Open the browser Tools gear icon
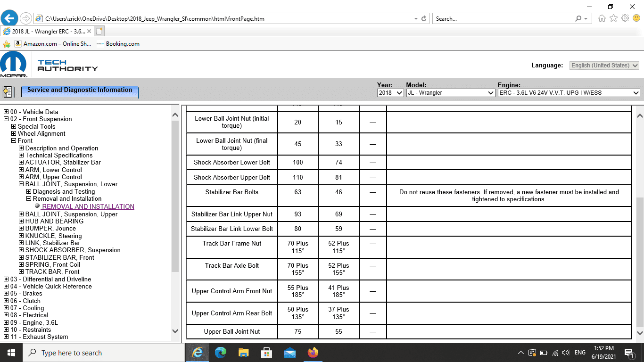644x362 pixels. (x=625, y=18)
